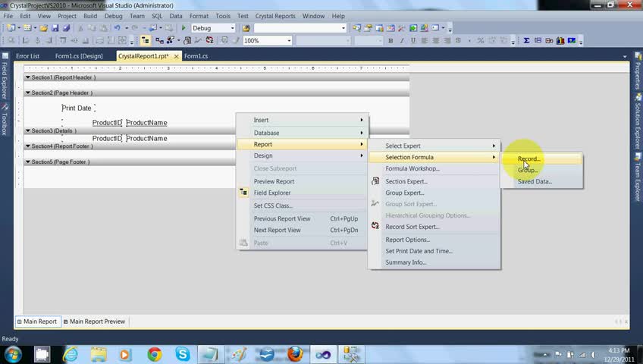This screenshot has width=643, height=364.
Task: Click the Save icon in toolbar
Action: tap(55, 28)
